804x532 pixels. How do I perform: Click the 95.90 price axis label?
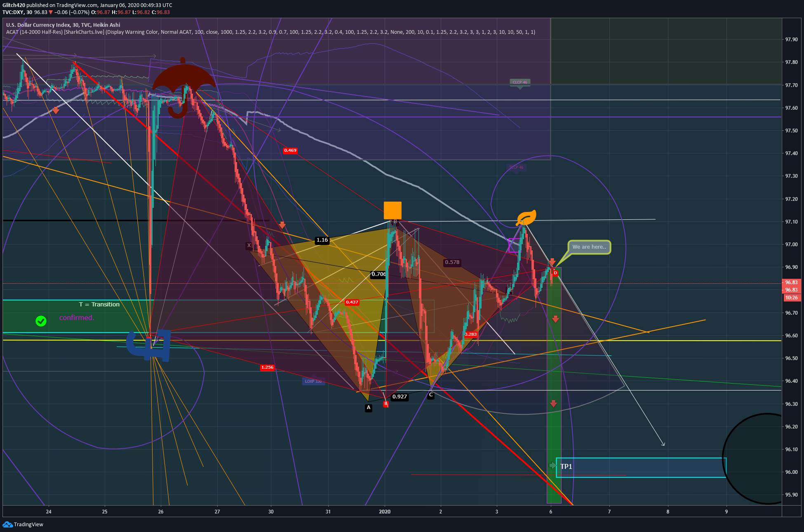[x=791, y=495]
